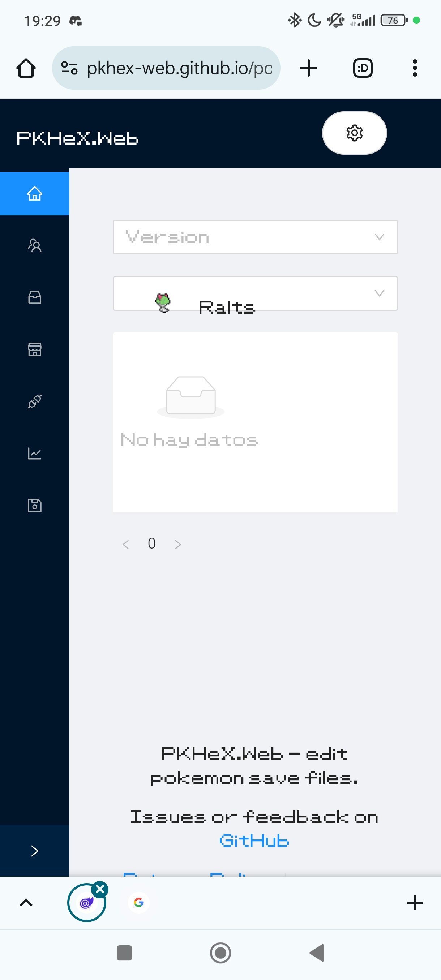Screen dimensions: 441x980
Task: Go to the next results page
Action: tap(178, 544)
